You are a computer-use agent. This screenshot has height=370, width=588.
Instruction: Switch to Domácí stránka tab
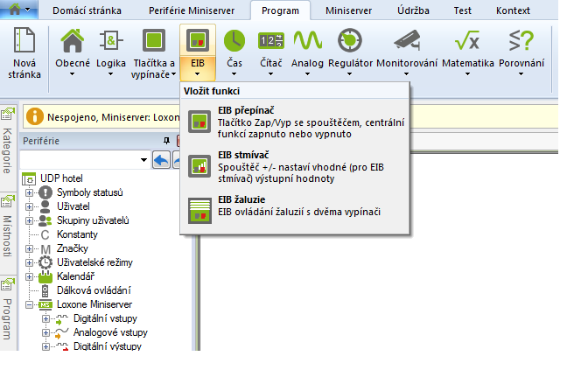[87, 10]
